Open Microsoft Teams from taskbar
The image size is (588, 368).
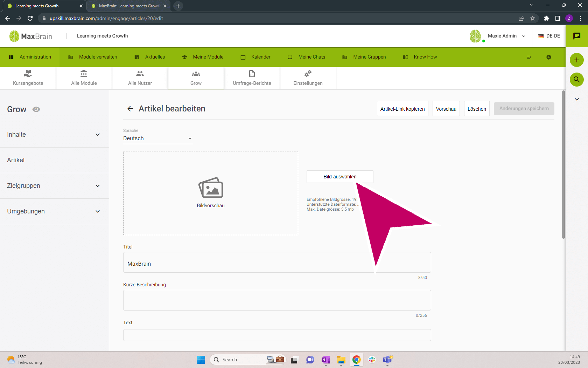click(x=387, y=360)
